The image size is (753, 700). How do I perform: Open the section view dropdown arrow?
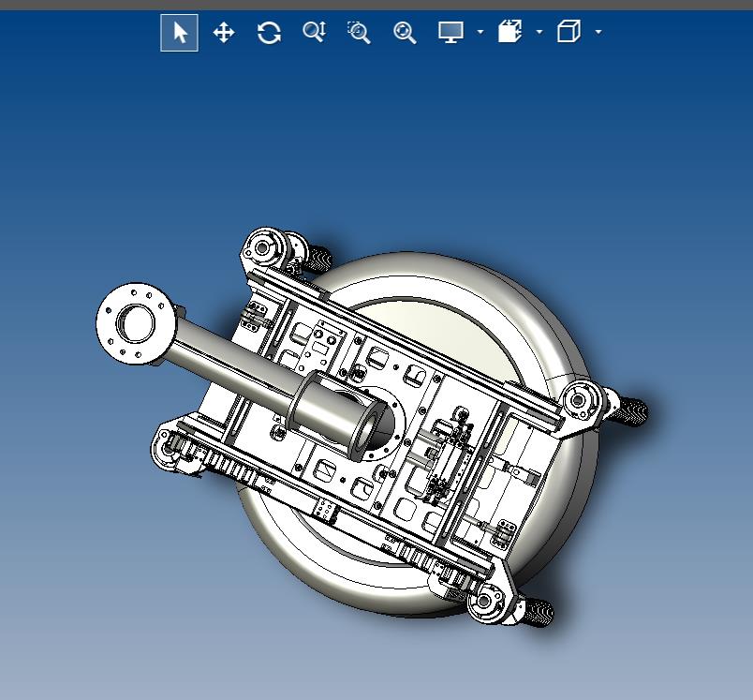coord(539,32)
